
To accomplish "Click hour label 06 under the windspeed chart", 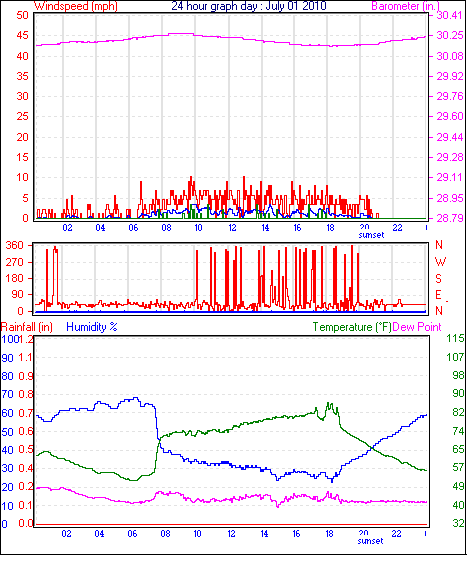I will point(134,228).
